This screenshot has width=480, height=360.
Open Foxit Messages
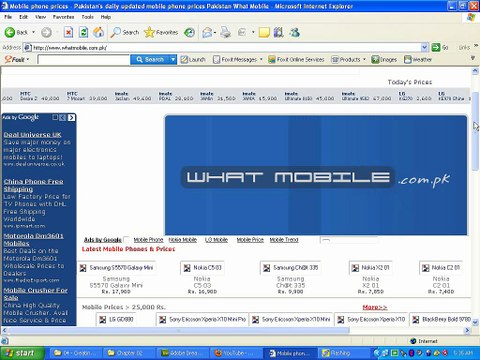235,59
